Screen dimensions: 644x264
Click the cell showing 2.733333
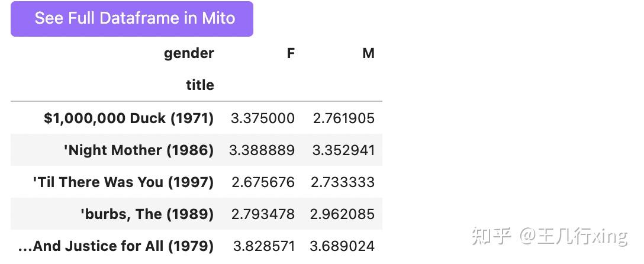pos(343,182)
